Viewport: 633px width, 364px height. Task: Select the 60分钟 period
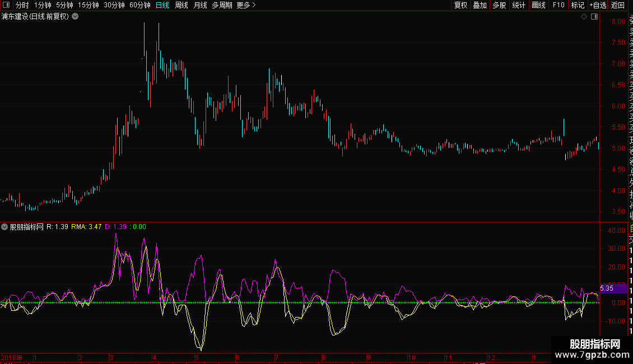tap(140, 5)
